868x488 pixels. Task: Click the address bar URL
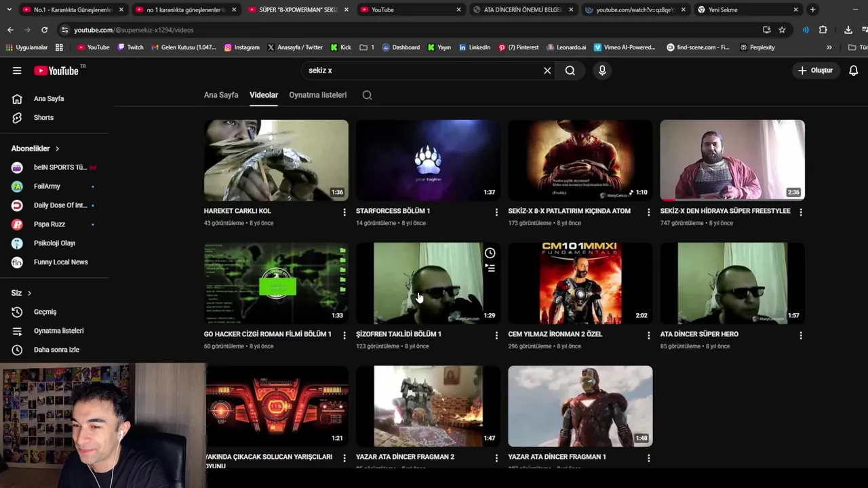(134, 30)
